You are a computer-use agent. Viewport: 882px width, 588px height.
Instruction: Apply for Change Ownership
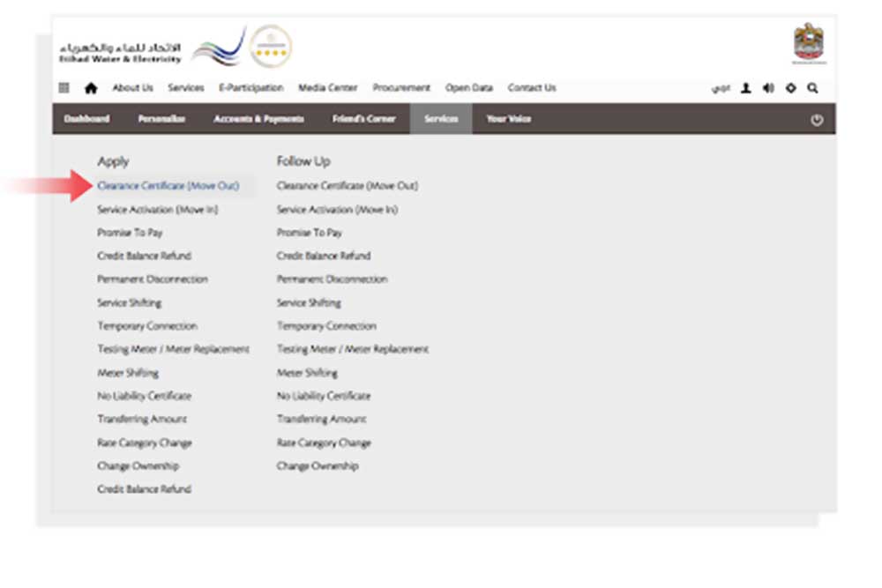tap(138, 466)
